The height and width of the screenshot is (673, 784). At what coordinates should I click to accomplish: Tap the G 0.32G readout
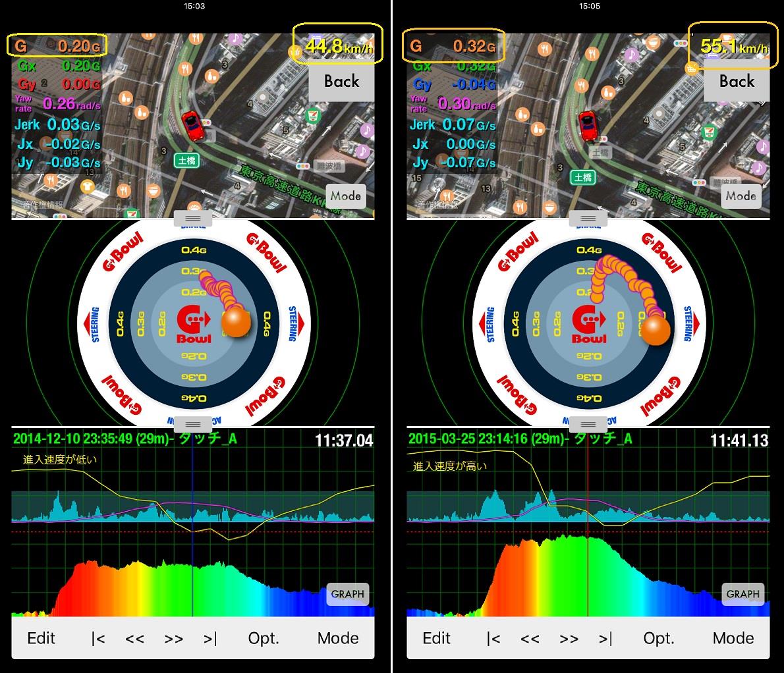453,46
